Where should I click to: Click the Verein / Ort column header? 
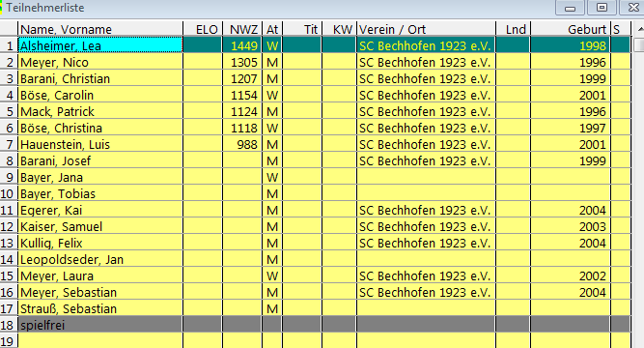[x=426, y=29]
